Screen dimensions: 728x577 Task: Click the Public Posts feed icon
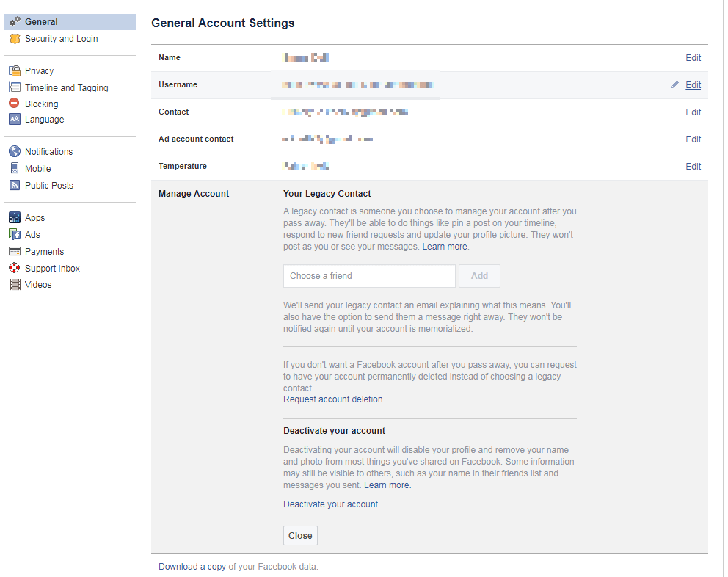click(15, 185)
